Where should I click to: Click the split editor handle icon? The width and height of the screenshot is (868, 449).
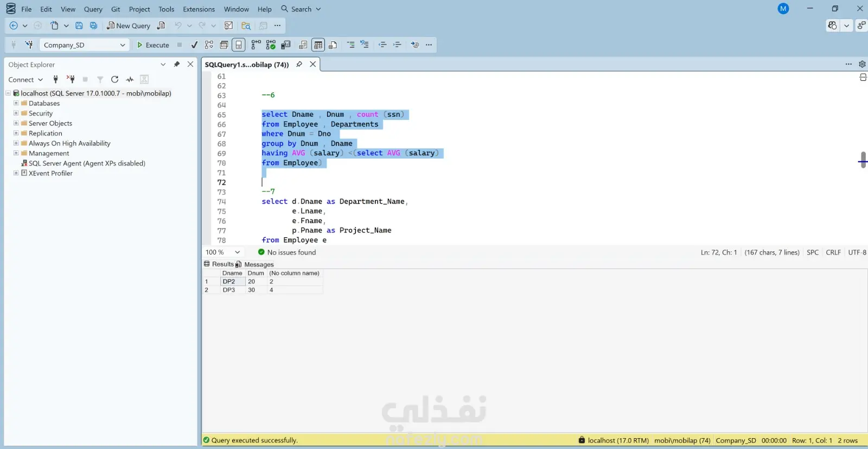tap(863, 78)
